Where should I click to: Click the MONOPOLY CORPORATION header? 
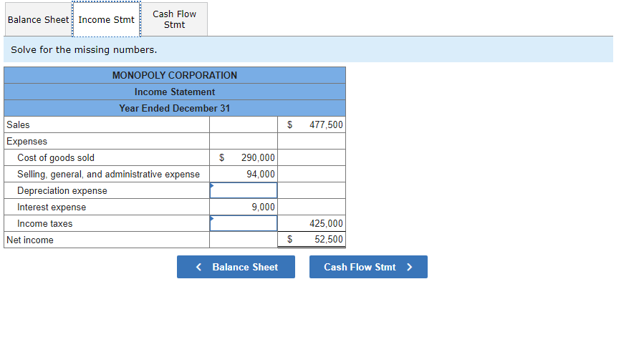coord(175,75)
